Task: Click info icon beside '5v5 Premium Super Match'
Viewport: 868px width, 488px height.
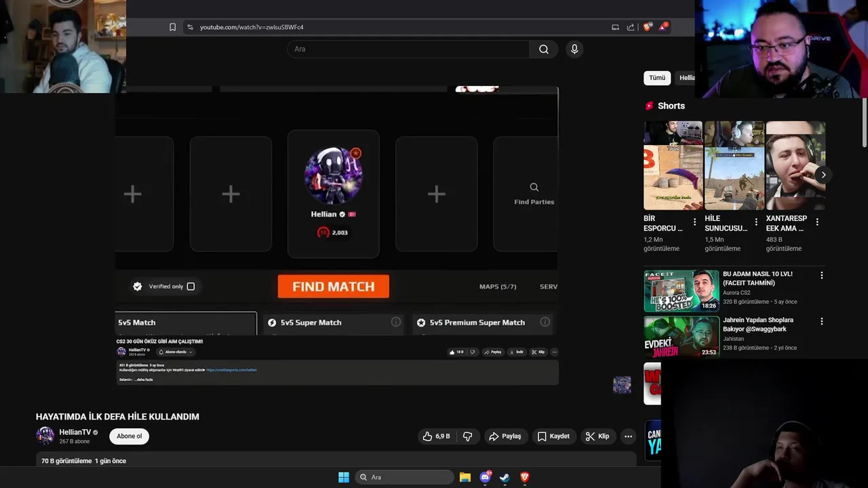Action: point(545,322)
